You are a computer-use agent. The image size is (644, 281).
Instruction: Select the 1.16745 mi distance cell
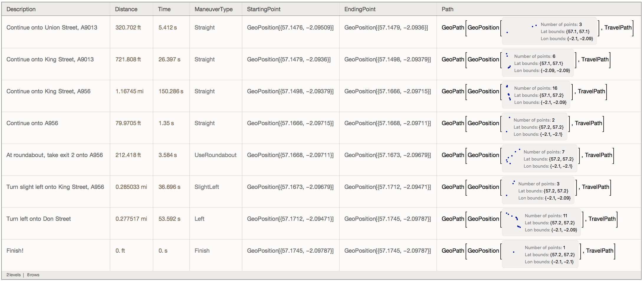(129, 92)
